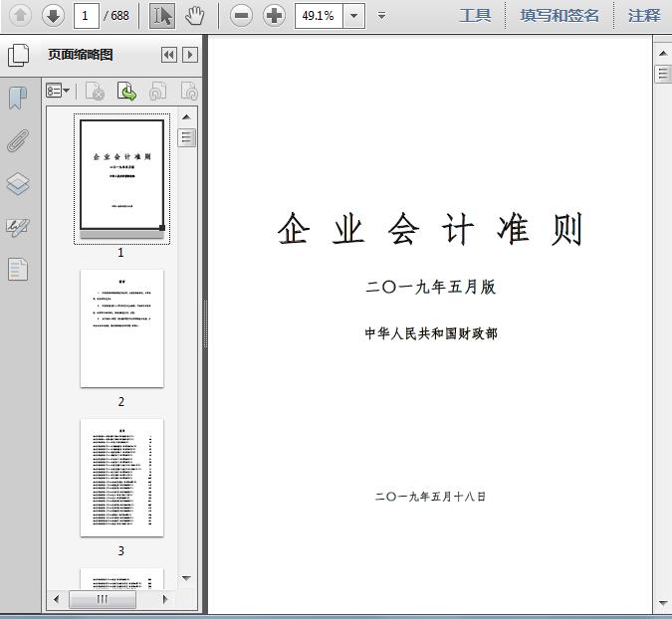Go to next page with down arrow
The height and width of the screenshot is (619, 672).
coord(53,16)
